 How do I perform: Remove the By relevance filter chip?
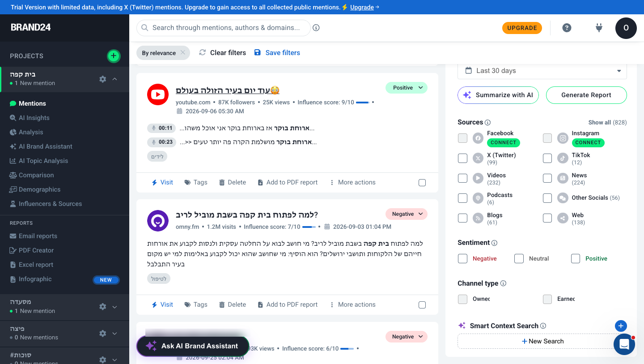point(183,53)
